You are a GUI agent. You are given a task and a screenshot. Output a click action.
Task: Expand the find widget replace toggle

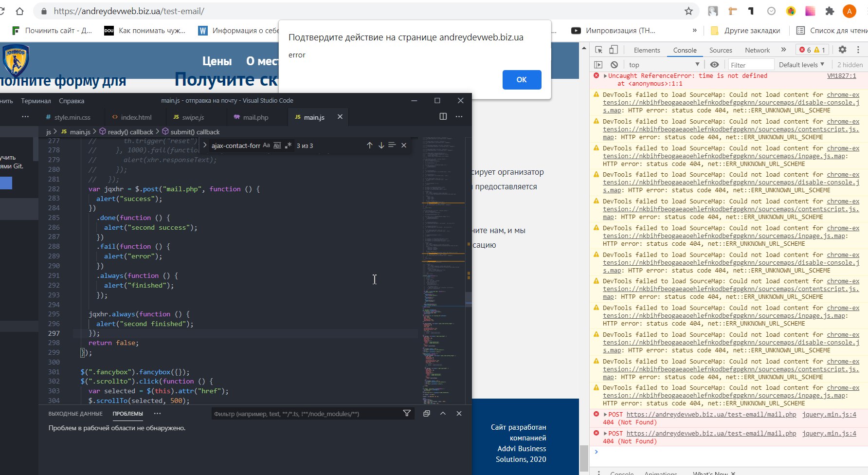[205, 145]
